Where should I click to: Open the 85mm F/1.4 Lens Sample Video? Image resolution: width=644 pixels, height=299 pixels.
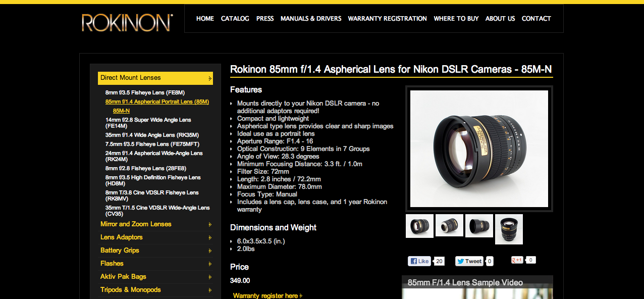[477, 287]
